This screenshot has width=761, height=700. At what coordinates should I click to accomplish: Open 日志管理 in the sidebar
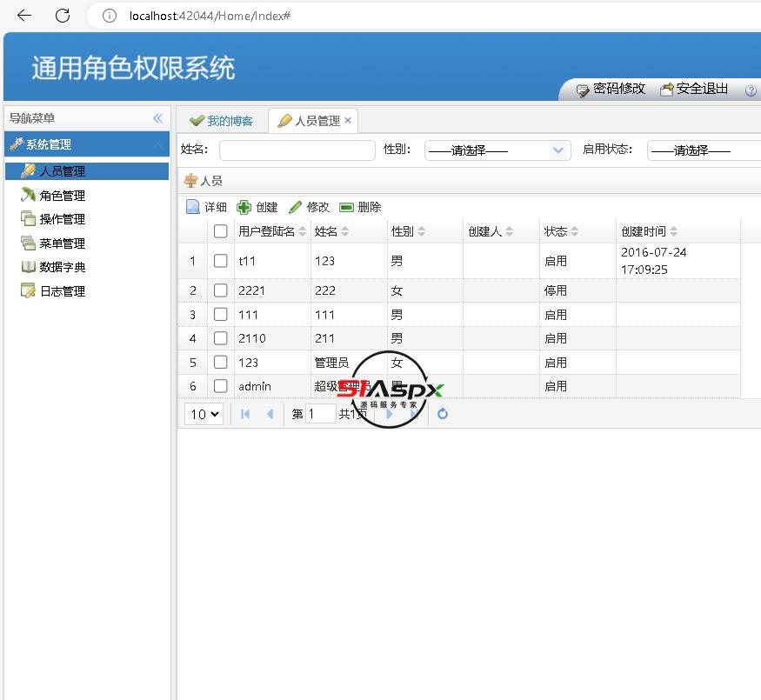coord(62,291)
